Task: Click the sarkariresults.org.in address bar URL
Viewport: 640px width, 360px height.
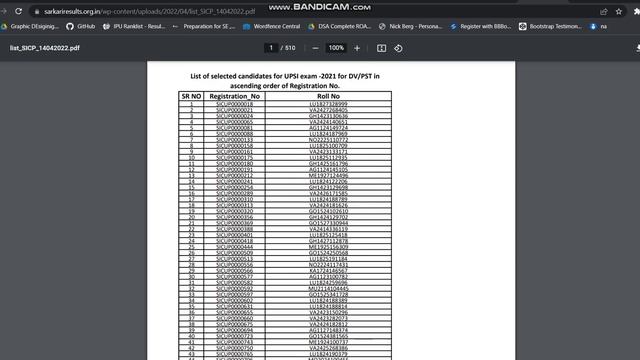Action: (149, 11)
